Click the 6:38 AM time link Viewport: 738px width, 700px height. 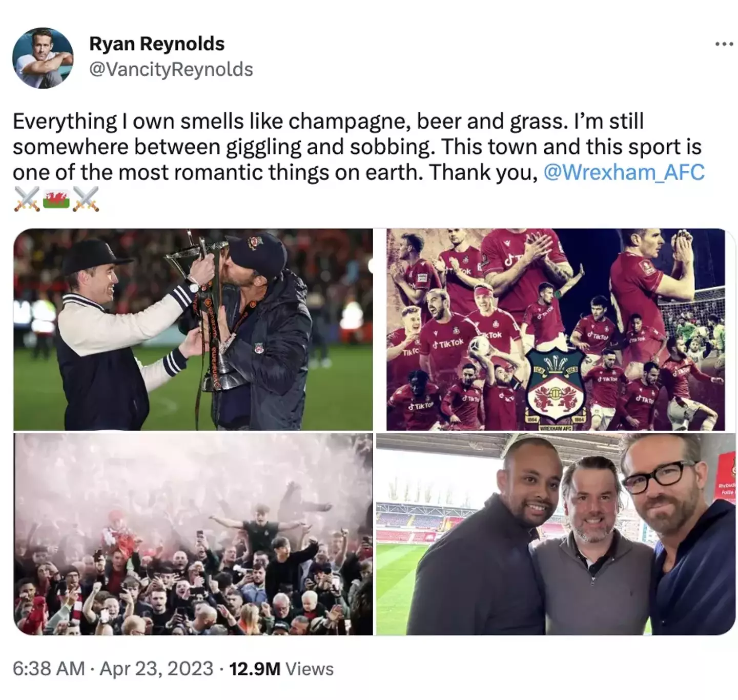coord(46,668)
